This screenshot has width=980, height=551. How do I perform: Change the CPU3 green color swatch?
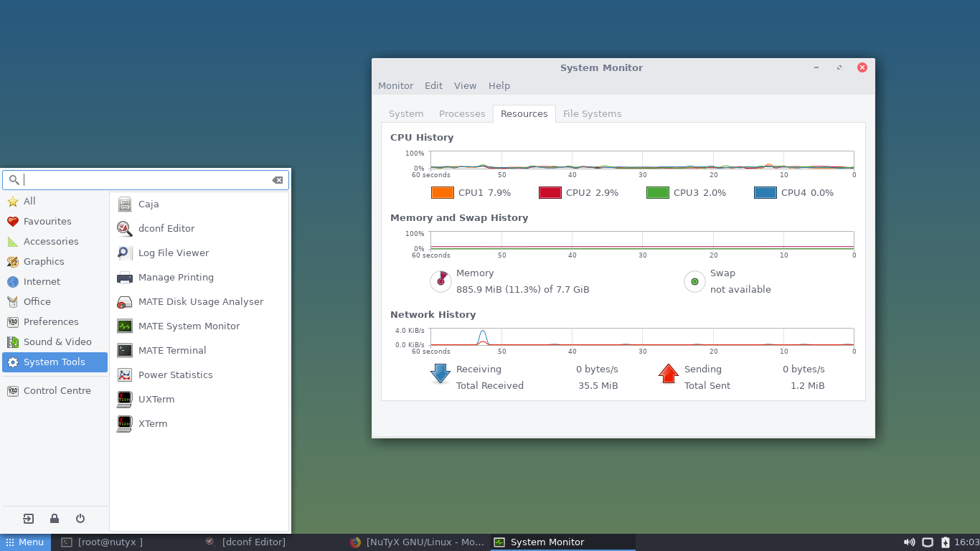[x=658, y=193]
